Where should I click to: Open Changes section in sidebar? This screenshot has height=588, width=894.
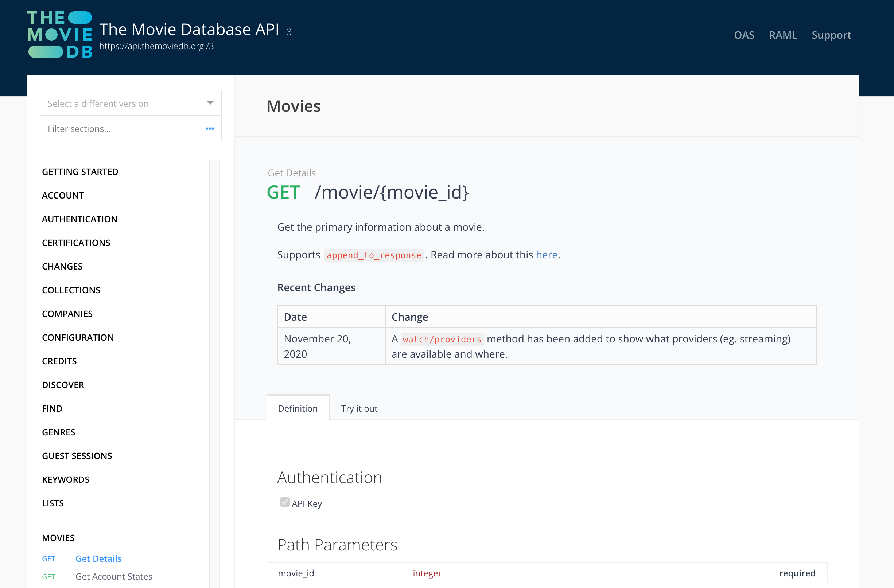pos(62,266)
